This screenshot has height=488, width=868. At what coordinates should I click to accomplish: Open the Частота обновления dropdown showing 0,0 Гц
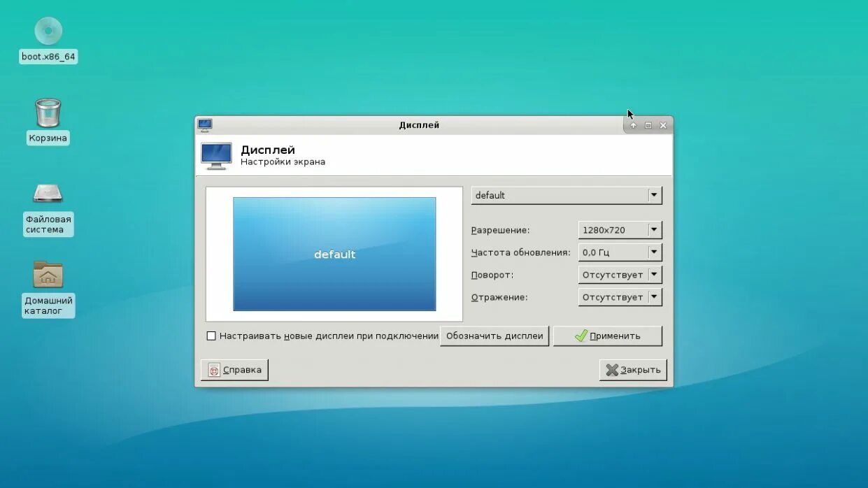click(620, 252)
